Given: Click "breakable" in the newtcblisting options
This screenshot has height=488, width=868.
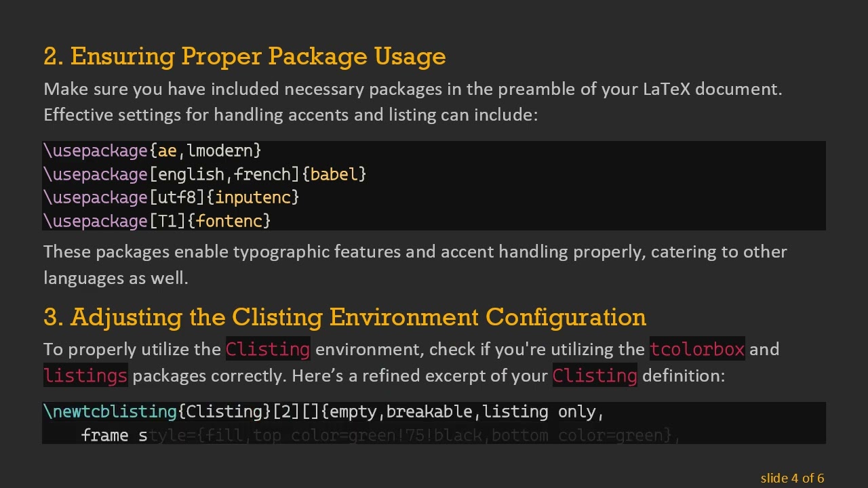Looking at the screenshot, I should [x=429, y=412].
